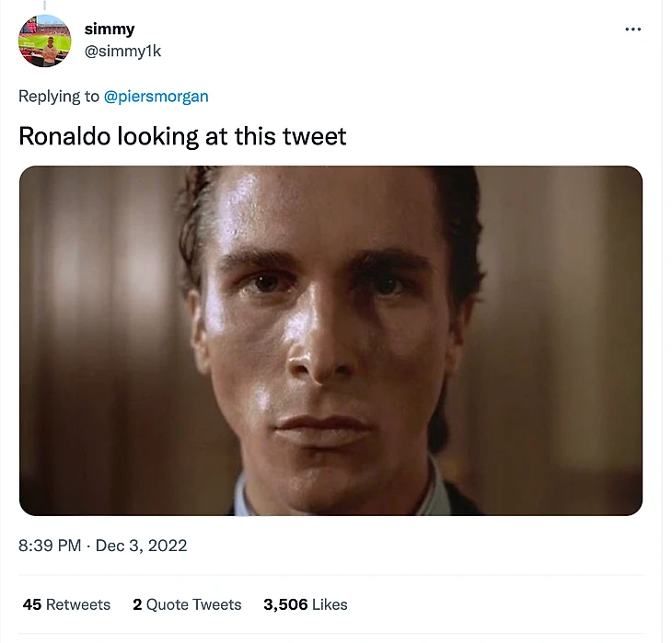Screen dimensions: 672x643
Task: Click the thread connector line above the avatar
Action: (x=44, y=6)
